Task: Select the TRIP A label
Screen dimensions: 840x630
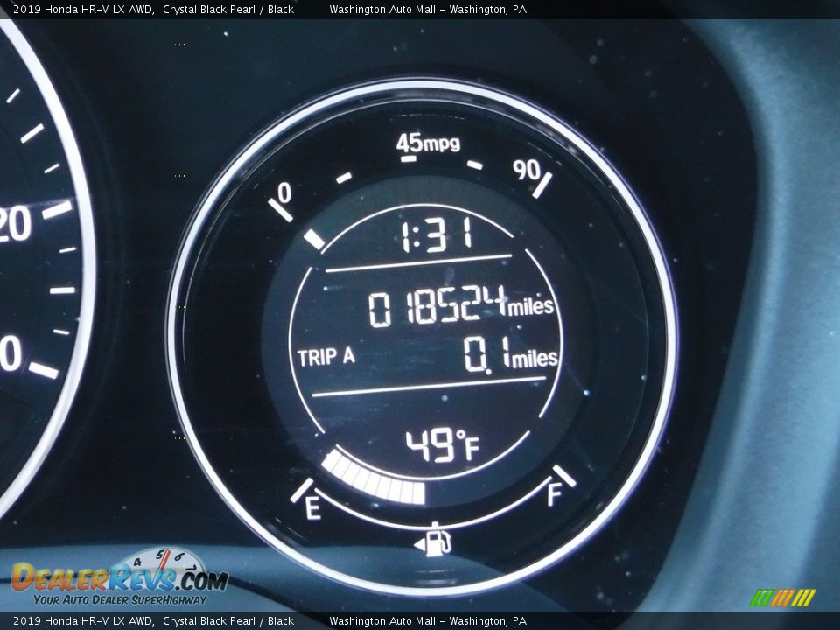Action: click(x=325, y=357)
